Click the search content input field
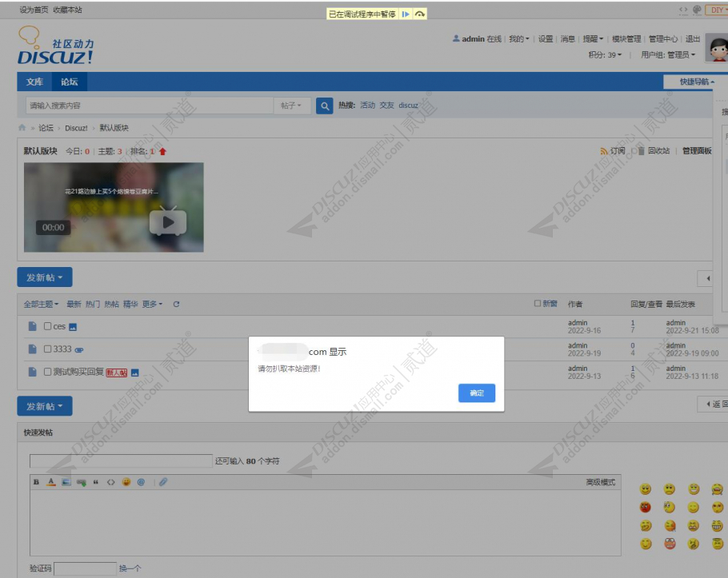This screenshot has height=578, width=728. [x=149, y=106]
